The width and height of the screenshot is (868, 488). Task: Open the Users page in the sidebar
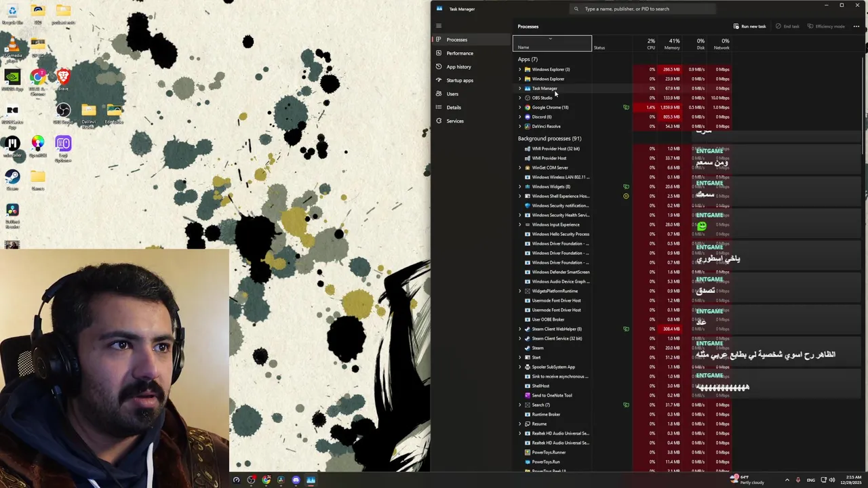point(471,94)
